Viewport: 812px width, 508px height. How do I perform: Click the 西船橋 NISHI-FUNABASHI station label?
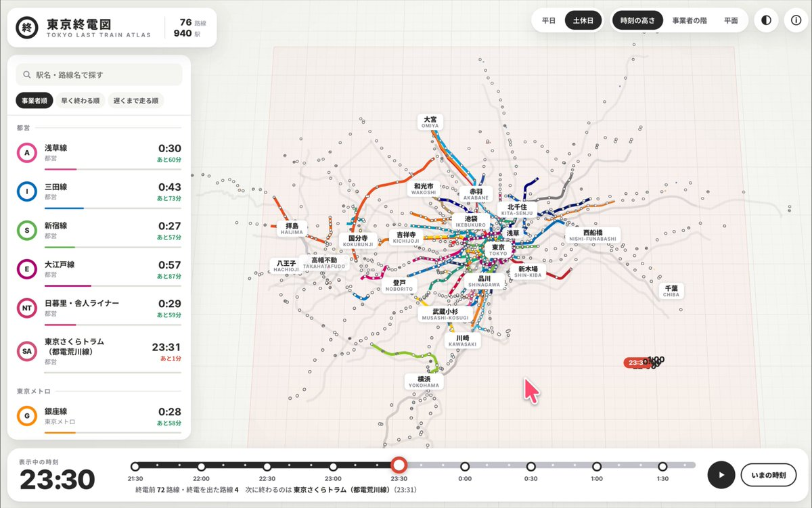point(593,235)
